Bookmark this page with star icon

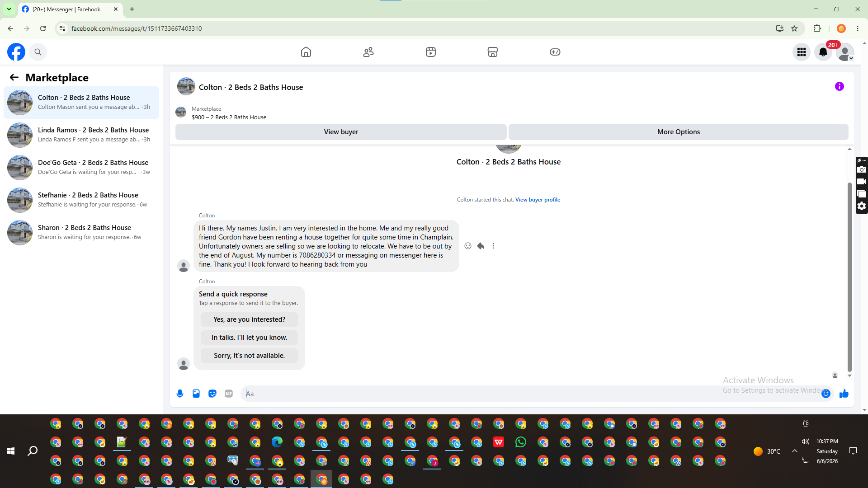(794, 28)
